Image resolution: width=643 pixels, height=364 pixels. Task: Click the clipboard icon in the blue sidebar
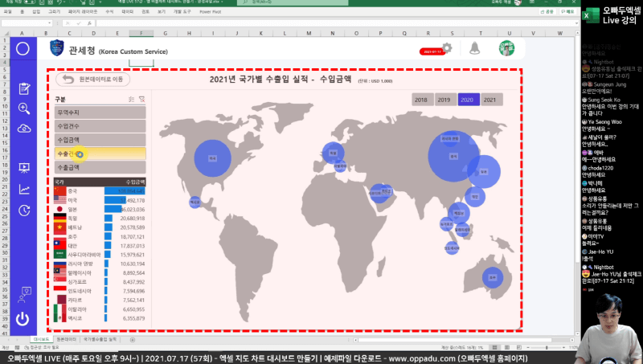[23, 88]
